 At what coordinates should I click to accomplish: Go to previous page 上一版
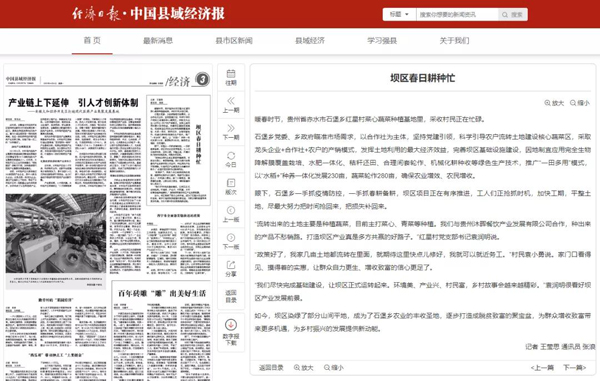point(231,214)
